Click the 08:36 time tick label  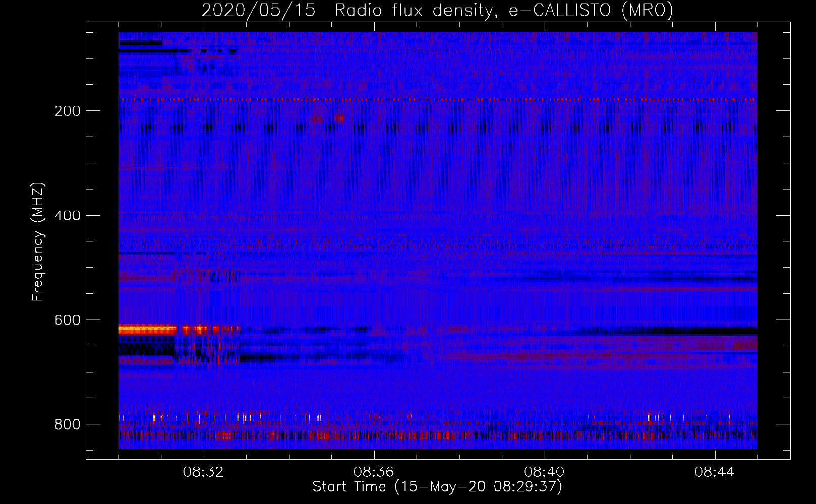point(374,472)
